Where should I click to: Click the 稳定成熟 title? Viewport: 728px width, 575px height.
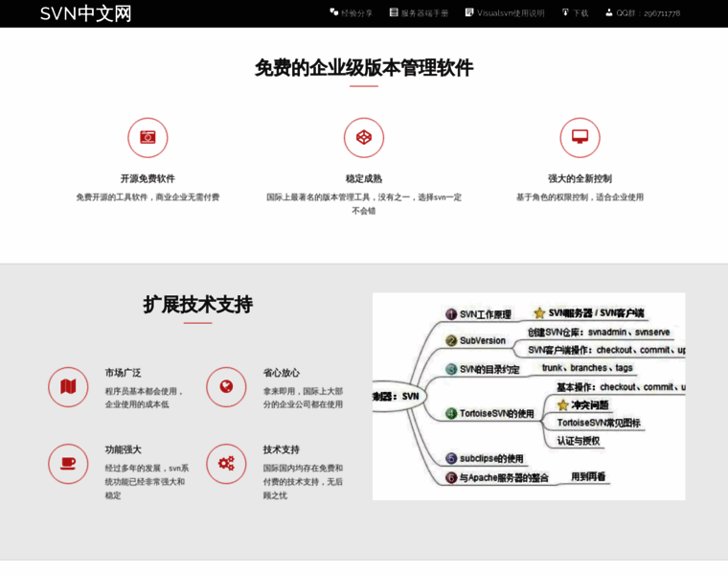364,178
